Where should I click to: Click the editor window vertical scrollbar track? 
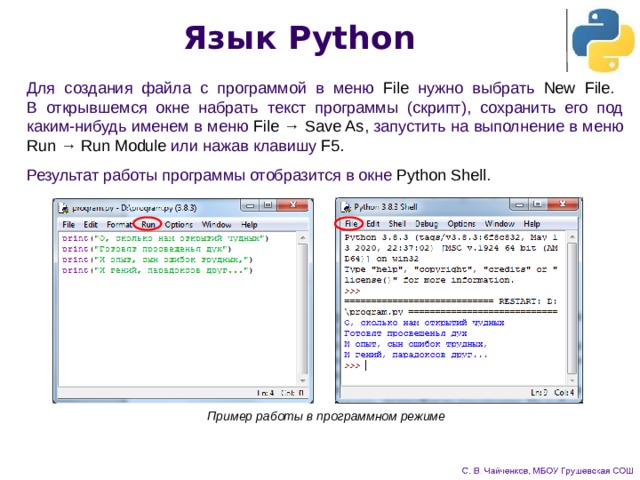[303, 309]
